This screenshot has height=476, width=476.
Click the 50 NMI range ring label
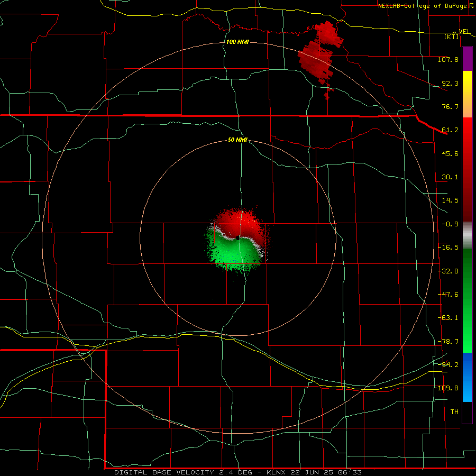tap(237, 140)
